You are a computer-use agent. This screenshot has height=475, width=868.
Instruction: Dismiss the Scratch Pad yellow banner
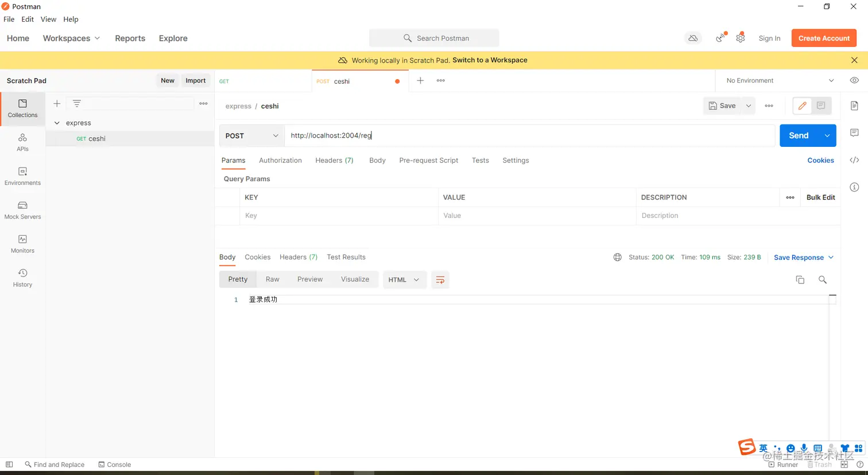tap(854, 60)
